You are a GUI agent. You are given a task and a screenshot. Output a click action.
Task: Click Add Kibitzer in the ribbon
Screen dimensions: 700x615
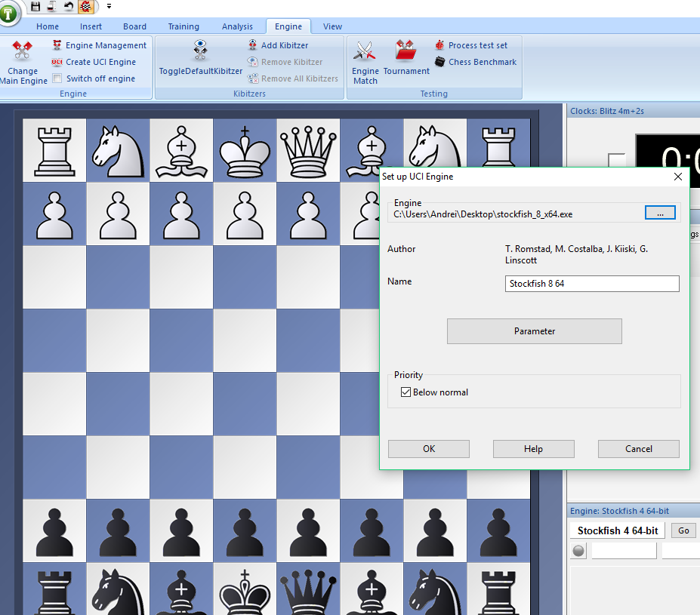click(x=284, y=45)
